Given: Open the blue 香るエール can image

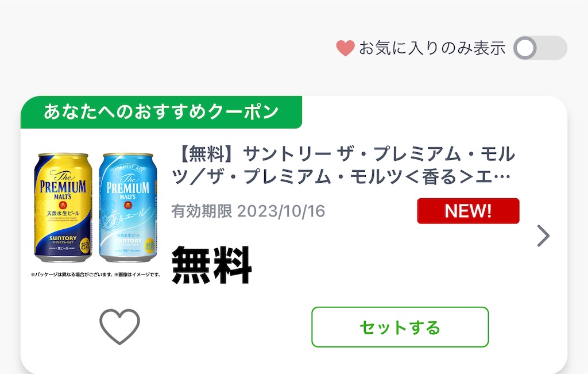Looking at the screenshot, I should [x=128, y=207].
